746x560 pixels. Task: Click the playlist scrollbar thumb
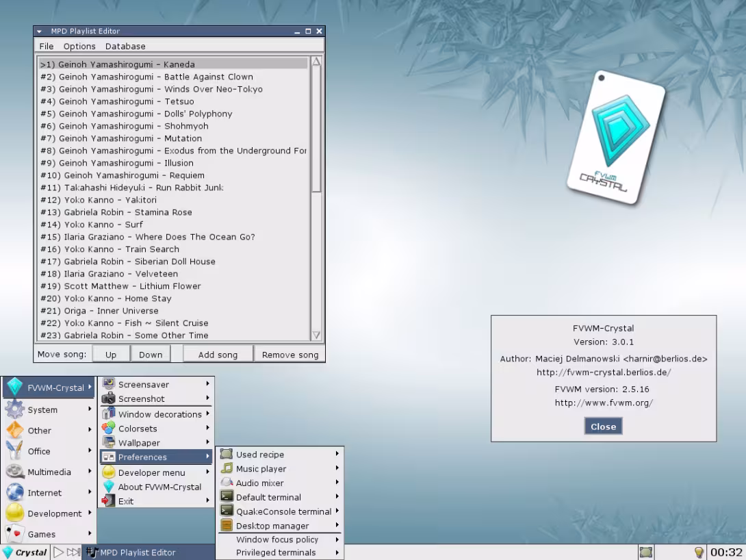tap(316, 129)
